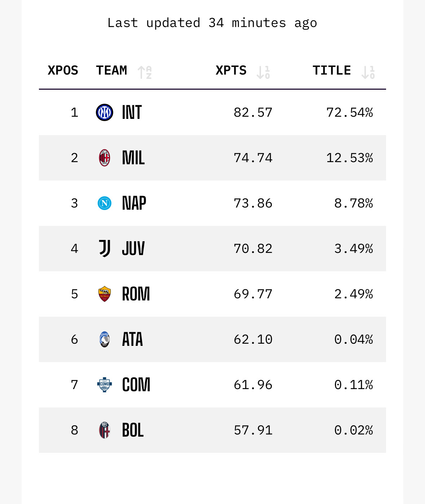Click the Como club crest
425x504 pixels.
(x=105, y=385)
